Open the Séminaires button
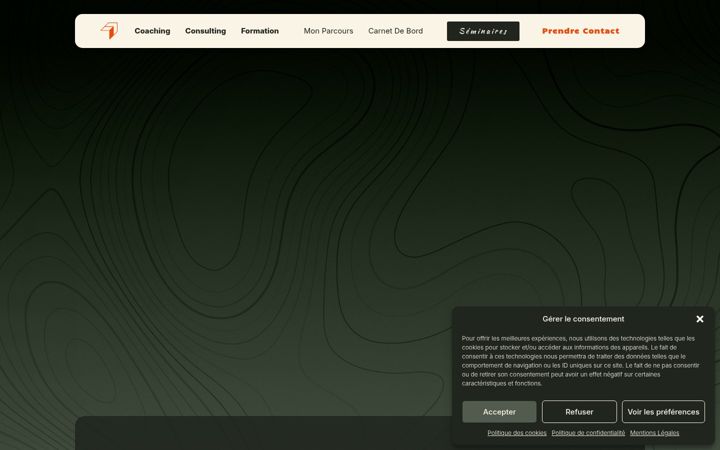 tap(483, 31)
